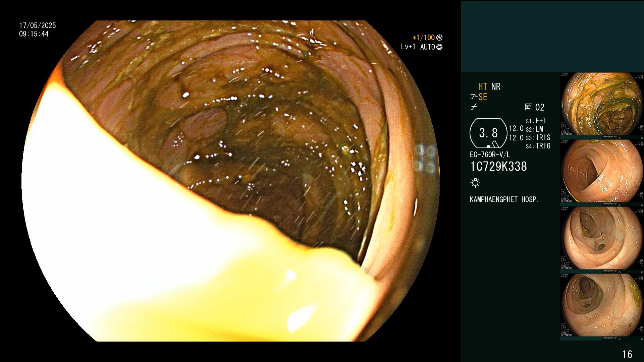This screenshot has width=644, height=362.
Task: Click the S2: LM switch assignment
Action: point(534,129)
